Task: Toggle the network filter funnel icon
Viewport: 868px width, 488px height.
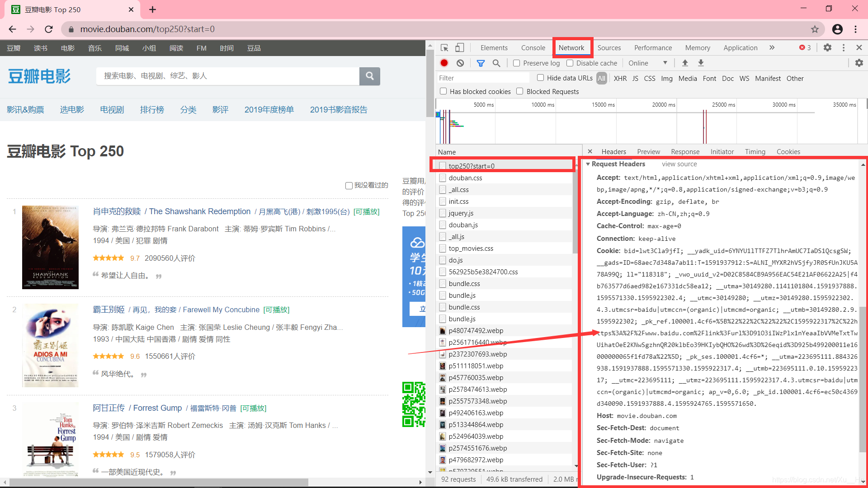Action: pos(481,63)
